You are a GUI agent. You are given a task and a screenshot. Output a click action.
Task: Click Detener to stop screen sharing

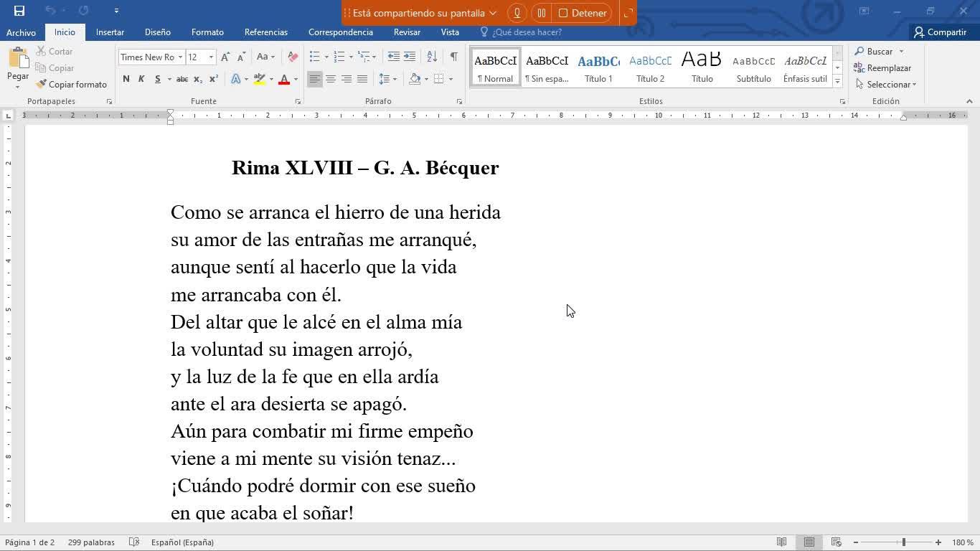583,13
